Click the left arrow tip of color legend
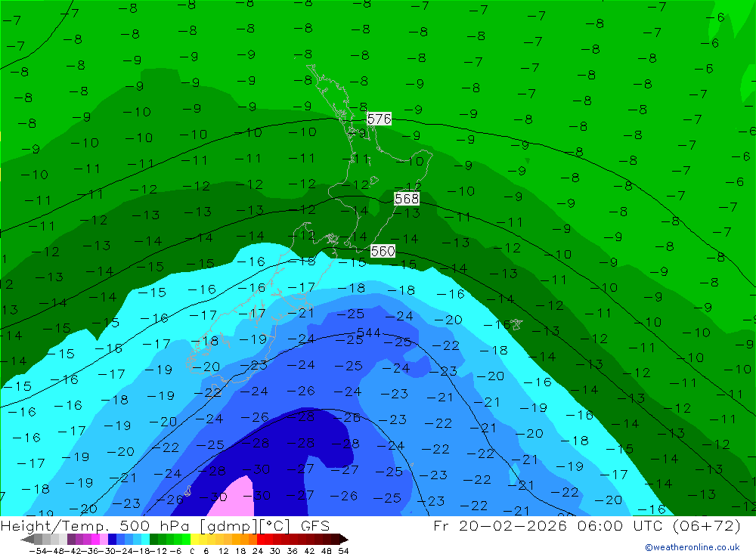 tap(24, 540)
